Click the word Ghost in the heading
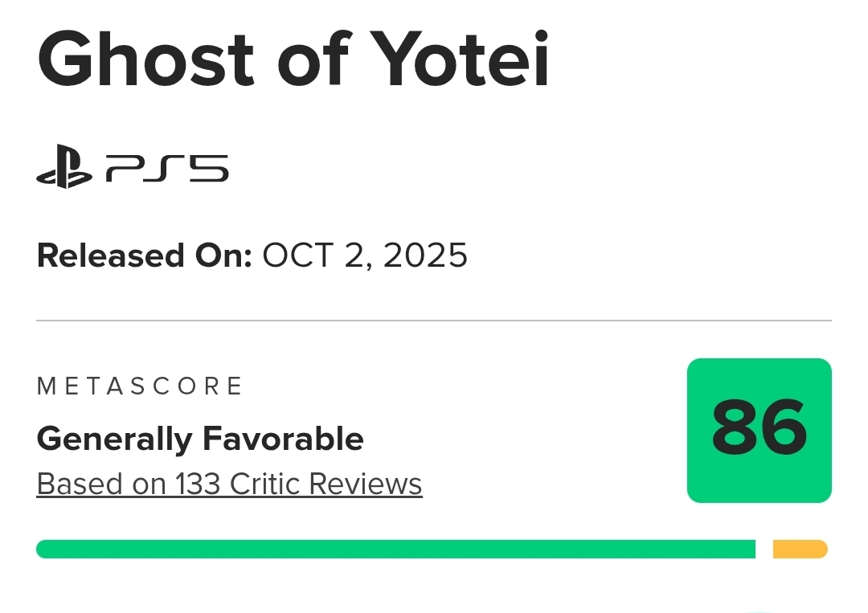The image size is (868, 613). click(145, 60)
